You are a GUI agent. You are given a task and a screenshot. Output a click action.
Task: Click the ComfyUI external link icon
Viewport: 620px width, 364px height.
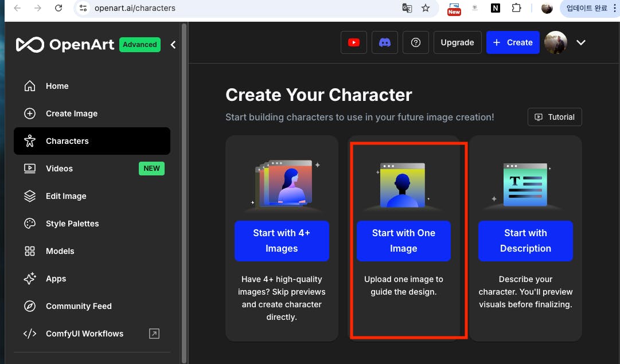coord(154,334)
